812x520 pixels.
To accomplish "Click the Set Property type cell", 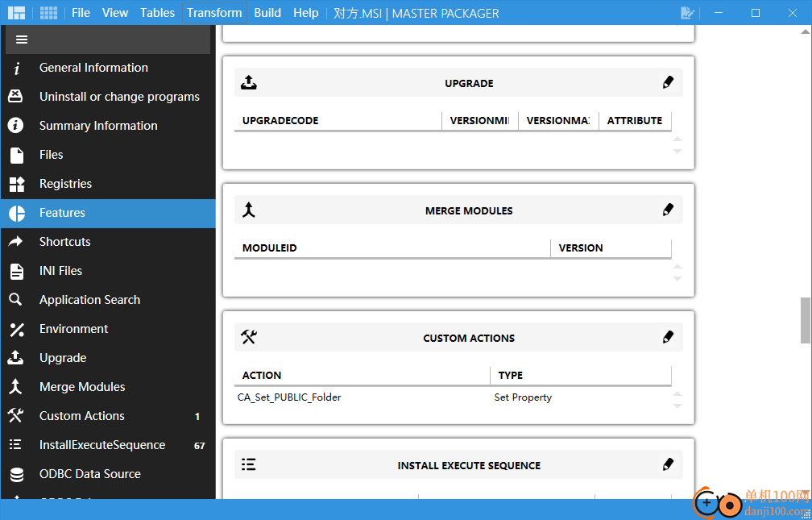I will (x=523, y=397).
